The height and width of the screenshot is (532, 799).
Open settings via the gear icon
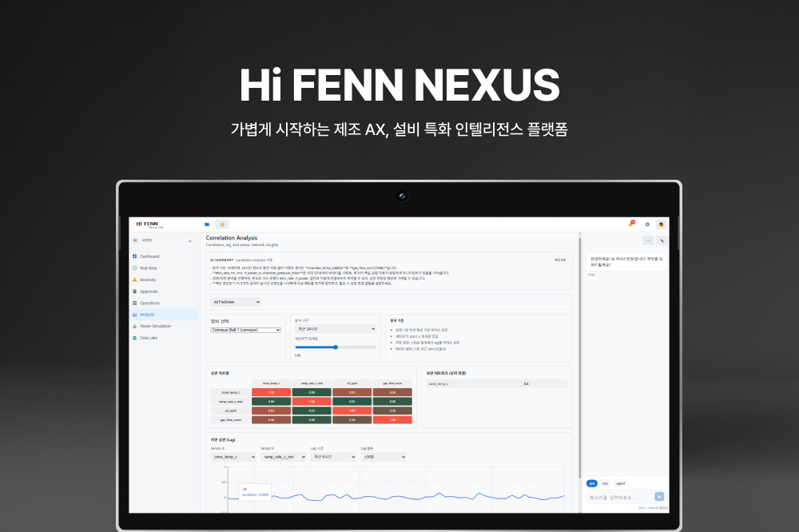pyautogui.click(x=647, y=224)
